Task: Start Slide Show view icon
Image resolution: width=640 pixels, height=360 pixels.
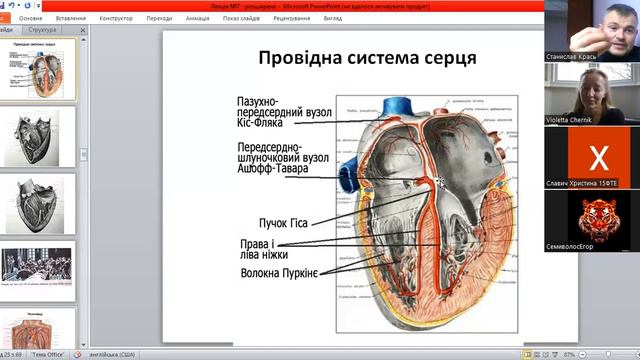Action: click(x=555, y=355)
